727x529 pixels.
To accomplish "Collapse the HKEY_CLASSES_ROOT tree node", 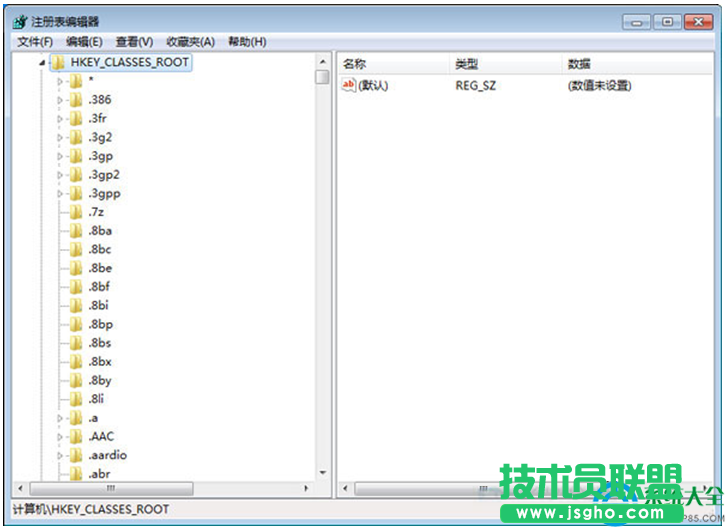I will pyautogui.click(x=42, y=62).
